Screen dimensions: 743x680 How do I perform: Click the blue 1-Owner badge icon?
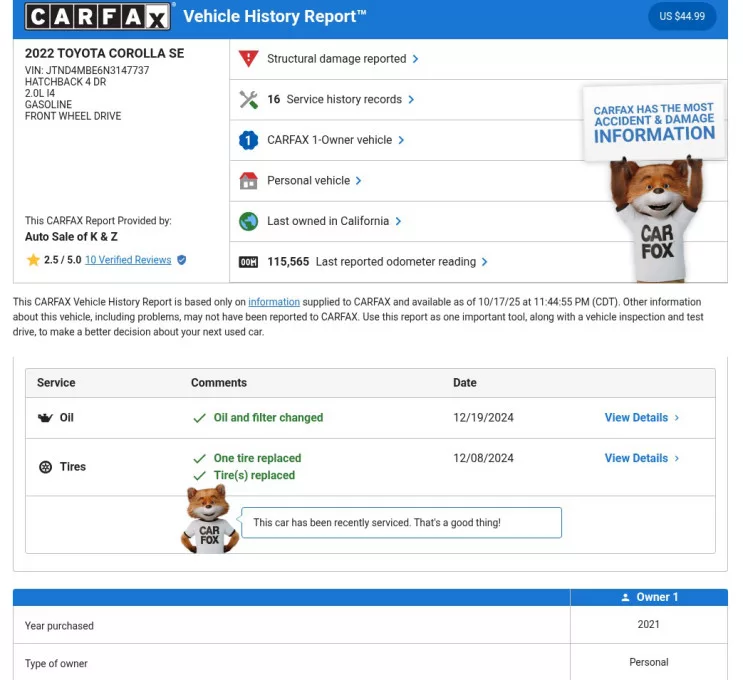[249, 141]
